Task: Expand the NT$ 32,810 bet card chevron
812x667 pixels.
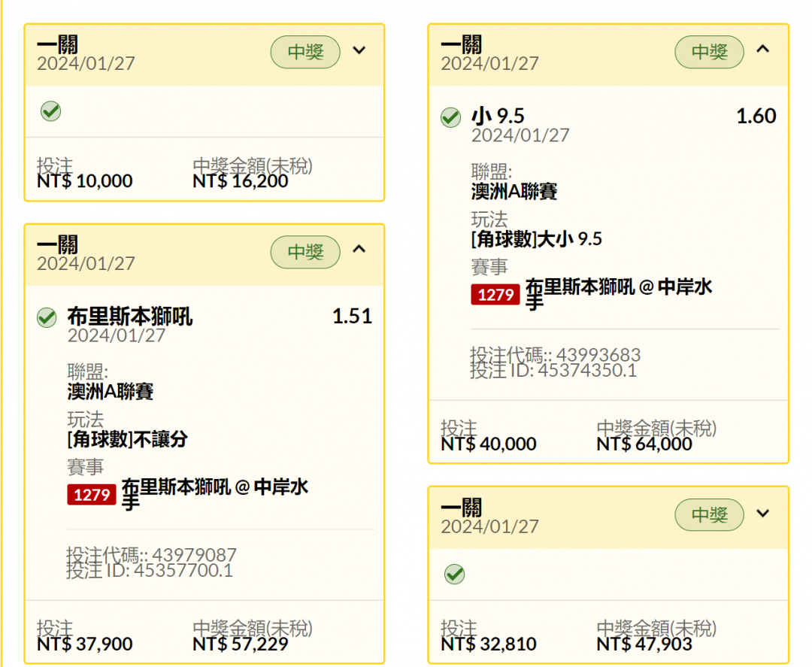Action: (x=763, y=513)
